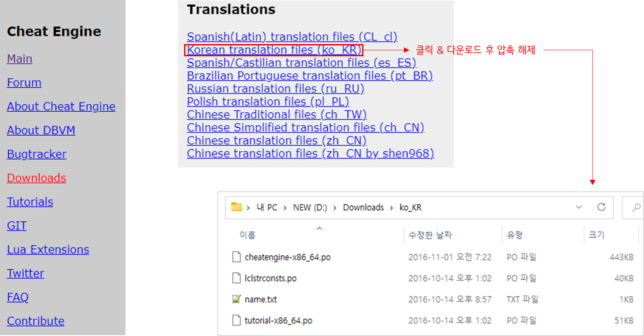
Task: Open About Cheat Engine link
Action: (61, 106)
